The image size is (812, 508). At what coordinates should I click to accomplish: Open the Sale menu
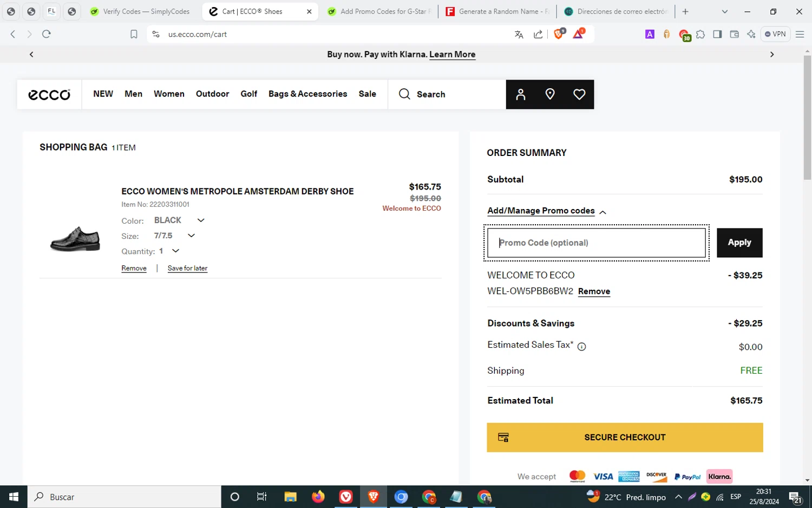click(x=367, y=94)
